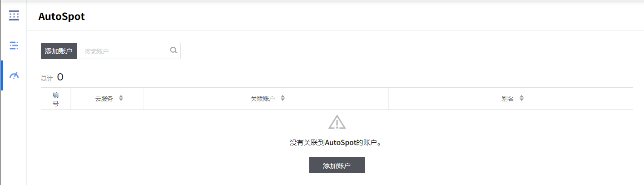Select the list view icon in sidebar
Screen dimensions: 644x185
click(x=14, y=45)
